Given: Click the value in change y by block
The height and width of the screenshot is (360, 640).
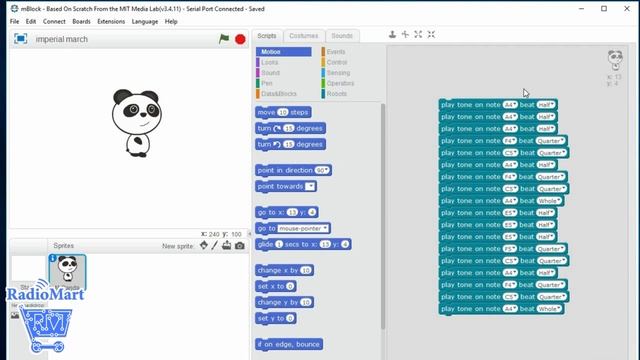Looking at the screenshot, I should pyautogui.click(x=306, y=302).
